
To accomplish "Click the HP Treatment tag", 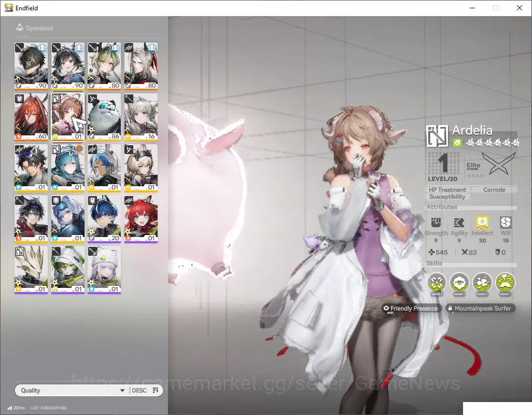I will click(447, 190).
